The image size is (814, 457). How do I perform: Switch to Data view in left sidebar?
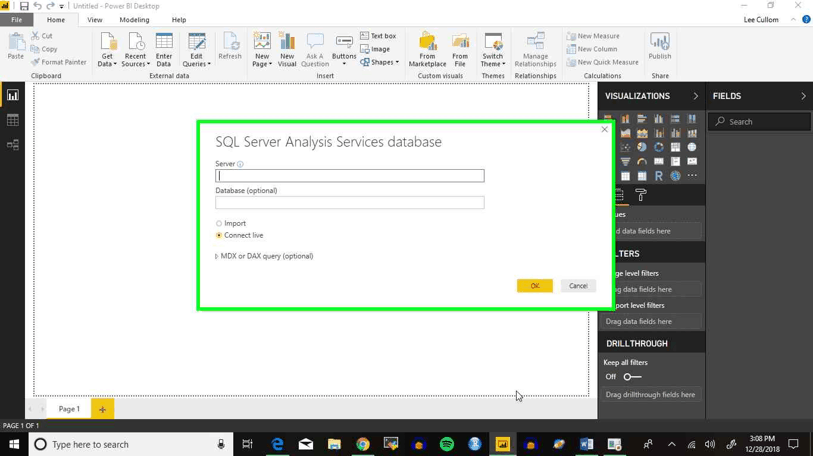(x=12, y=120)
